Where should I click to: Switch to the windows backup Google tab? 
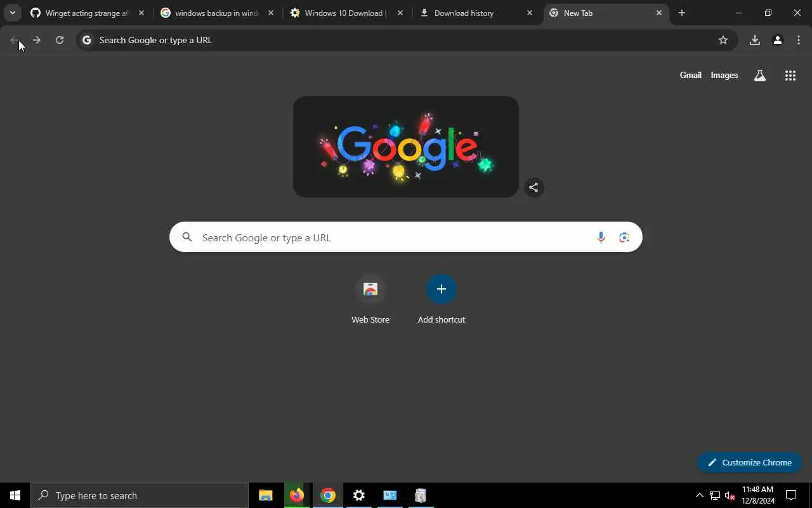[217, 13]
